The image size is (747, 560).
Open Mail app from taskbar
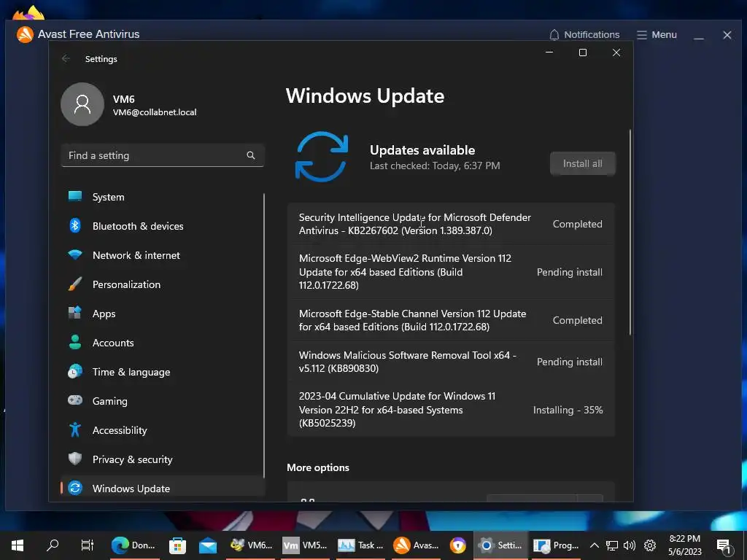coord(208,545)
